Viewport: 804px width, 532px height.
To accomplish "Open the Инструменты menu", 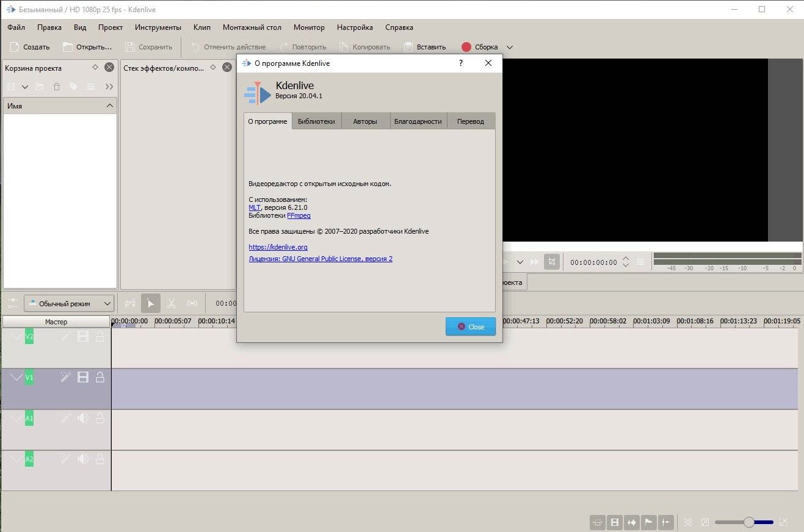I will [158, 27].
